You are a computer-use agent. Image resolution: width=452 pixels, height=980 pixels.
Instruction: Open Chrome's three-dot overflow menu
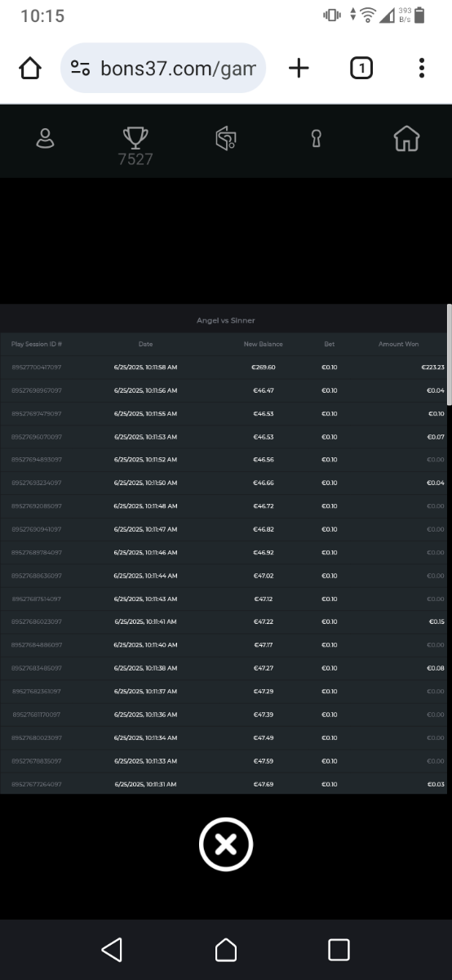click(421, 69)
